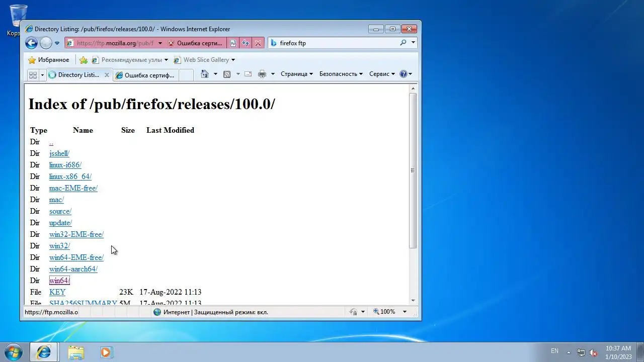Click the search magnifier icon in search box
644x362 pixels.
403,43
